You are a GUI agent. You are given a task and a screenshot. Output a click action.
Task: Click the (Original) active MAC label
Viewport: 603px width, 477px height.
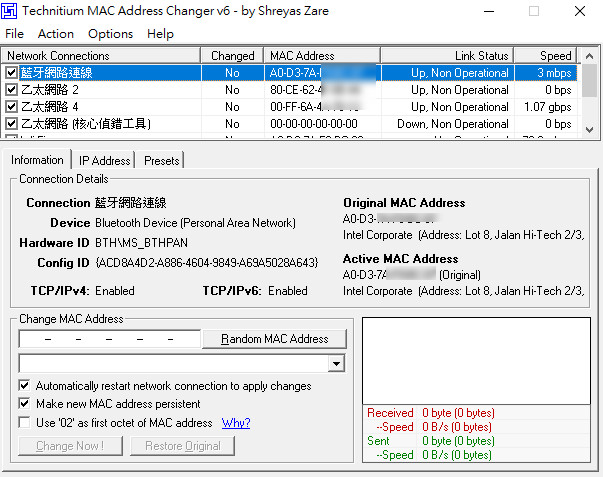[x=460, y=275]
